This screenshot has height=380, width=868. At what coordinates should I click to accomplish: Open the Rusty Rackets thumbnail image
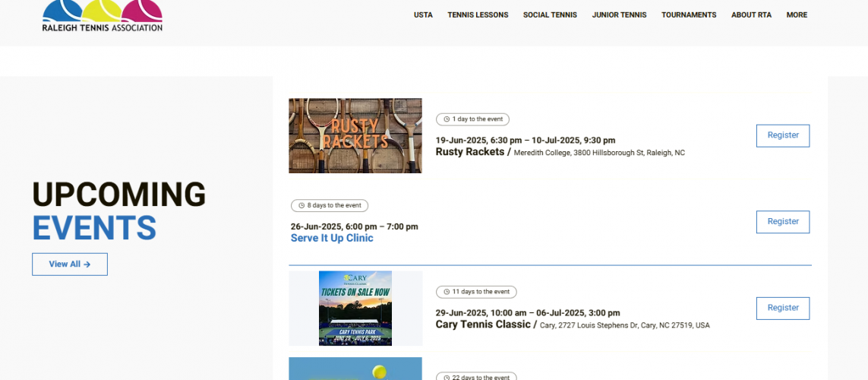[355, 136]
